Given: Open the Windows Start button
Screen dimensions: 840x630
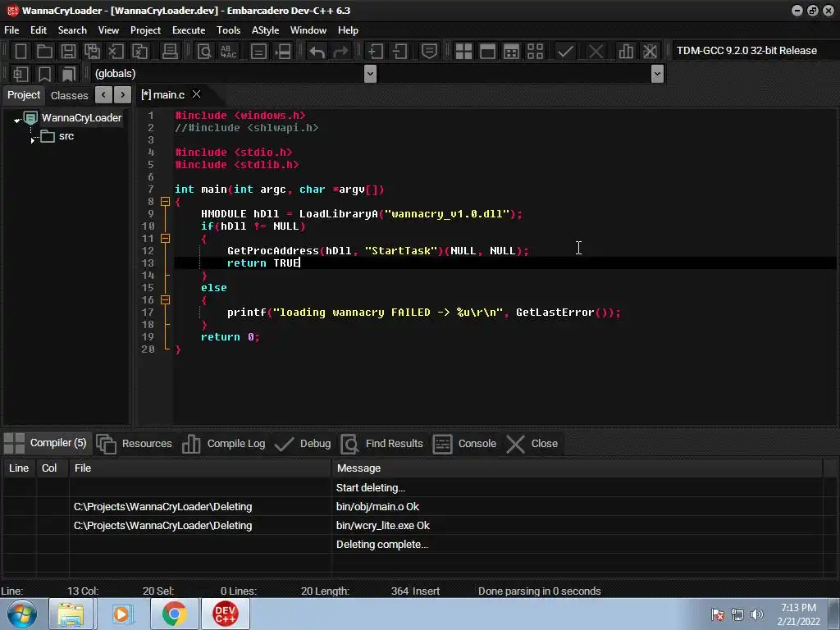Looking at the screenshot, I should [22, 614].
